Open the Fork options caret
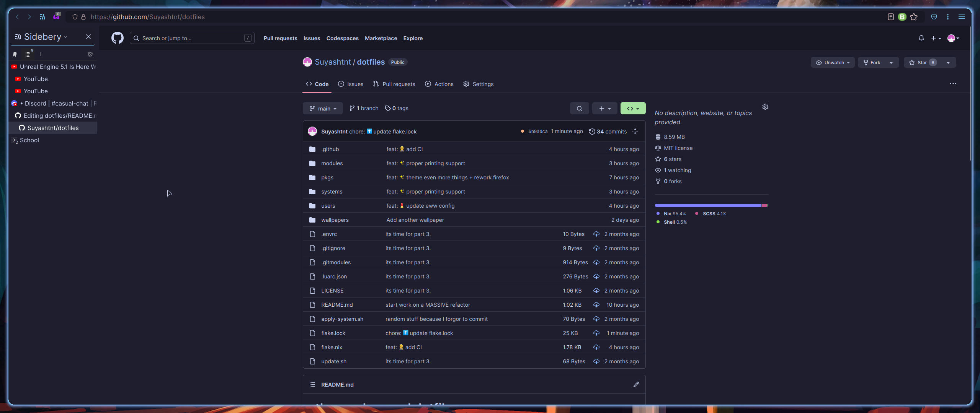This screenshot has width=980, height=413. point(891,62)
